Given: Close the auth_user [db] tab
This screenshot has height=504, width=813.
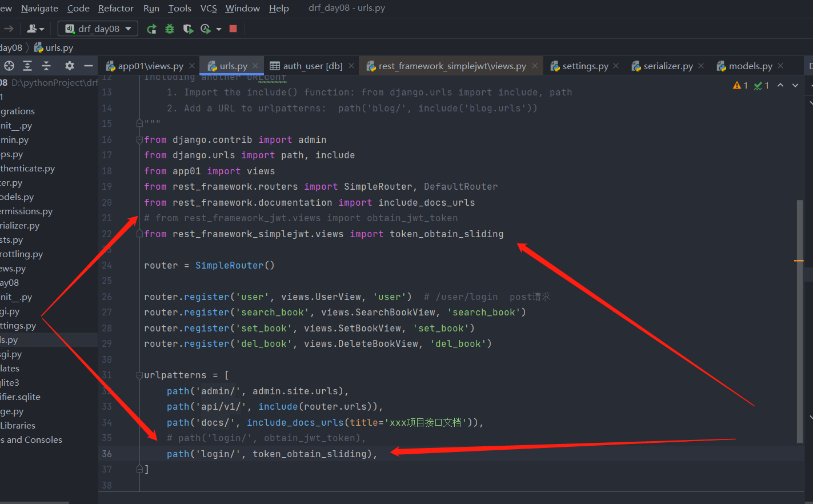Looking at the screenshot, I should 351,66.
